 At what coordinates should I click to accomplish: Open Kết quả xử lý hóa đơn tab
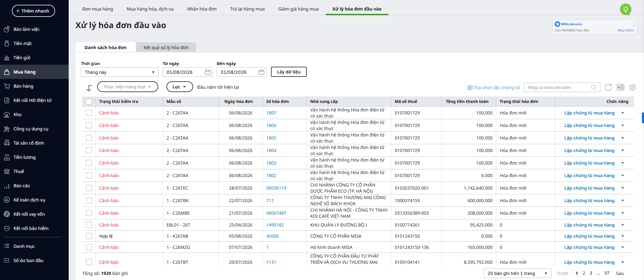point(166,47)
